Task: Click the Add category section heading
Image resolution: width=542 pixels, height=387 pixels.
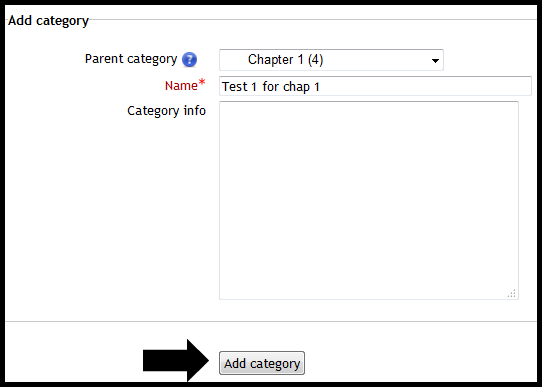Action: click(48, 21)
